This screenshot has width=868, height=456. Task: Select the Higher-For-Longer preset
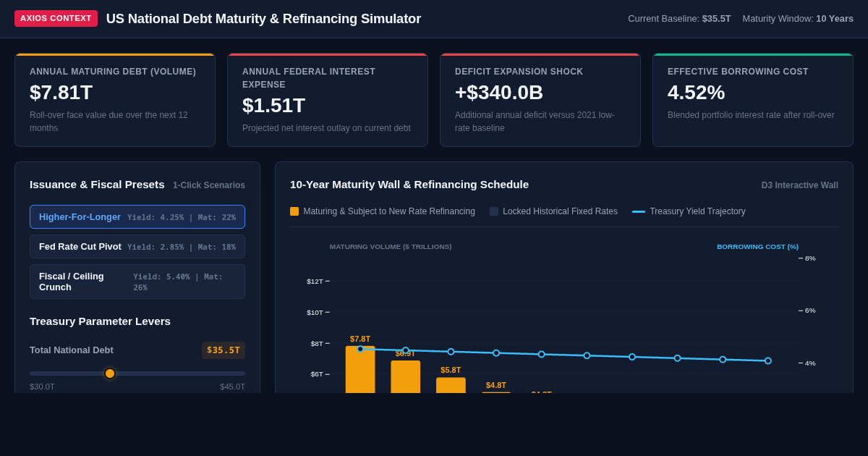[x=137, y=217]
